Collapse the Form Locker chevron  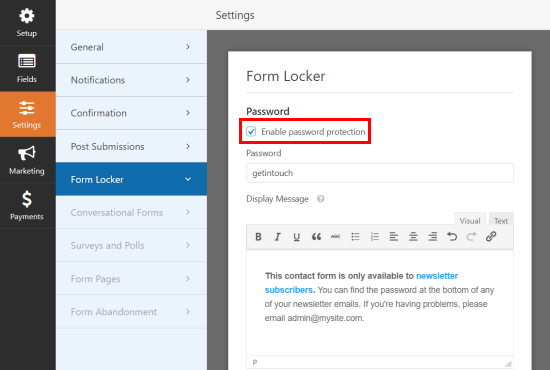(188, 179)
